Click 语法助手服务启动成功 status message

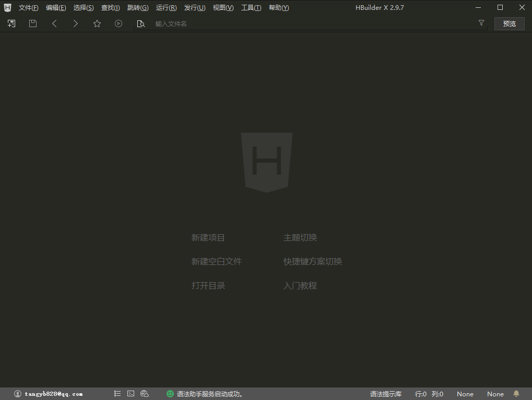tap(210, 394)
